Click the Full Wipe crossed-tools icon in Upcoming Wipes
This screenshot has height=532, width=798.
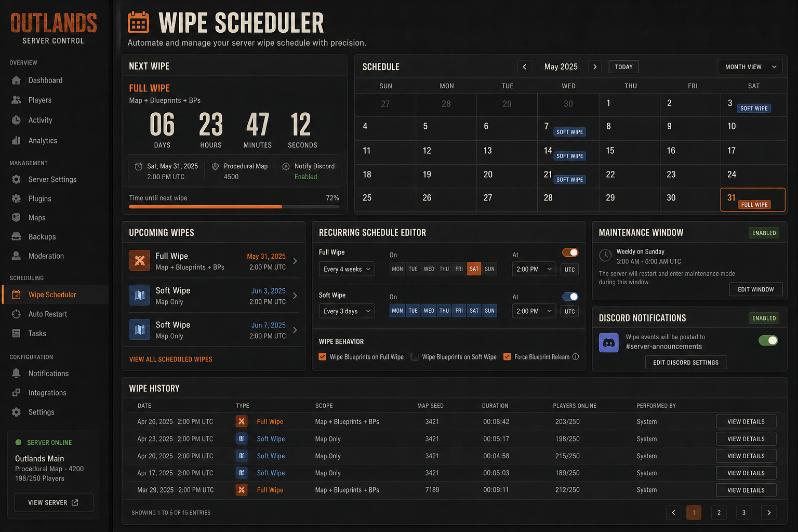[x=140, y=261]
